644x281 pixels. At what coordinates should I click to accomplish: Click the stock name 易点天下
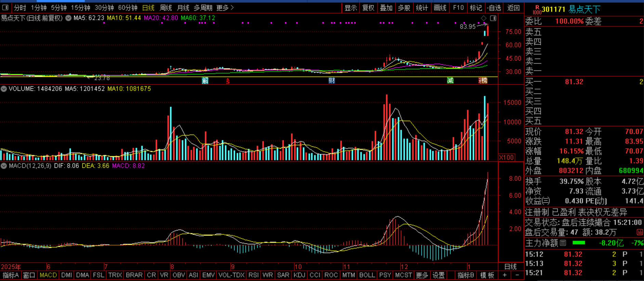tap(584, 9)
